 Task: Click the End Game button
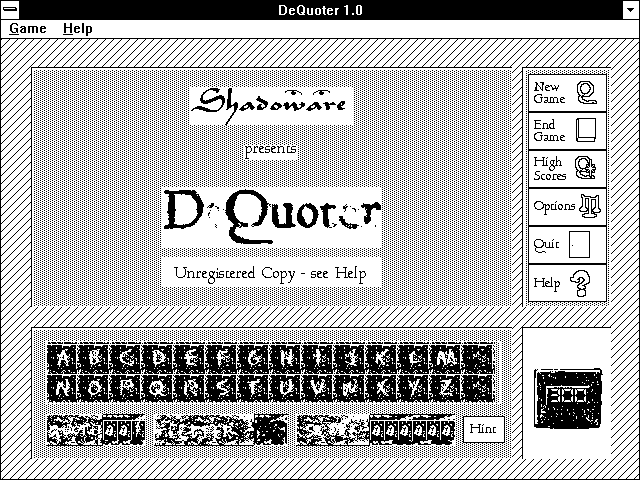(567, 131)
